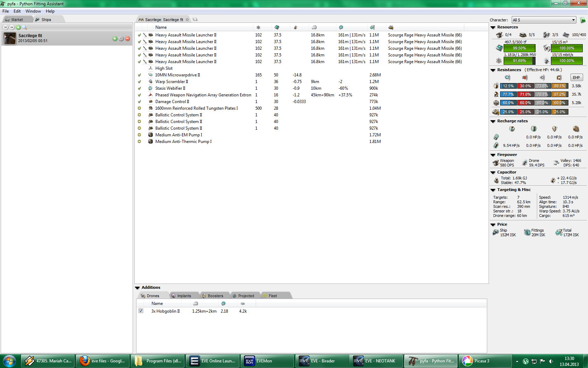
Task: Click the CPU usage bar showing 99.50%
Action: 519,48
